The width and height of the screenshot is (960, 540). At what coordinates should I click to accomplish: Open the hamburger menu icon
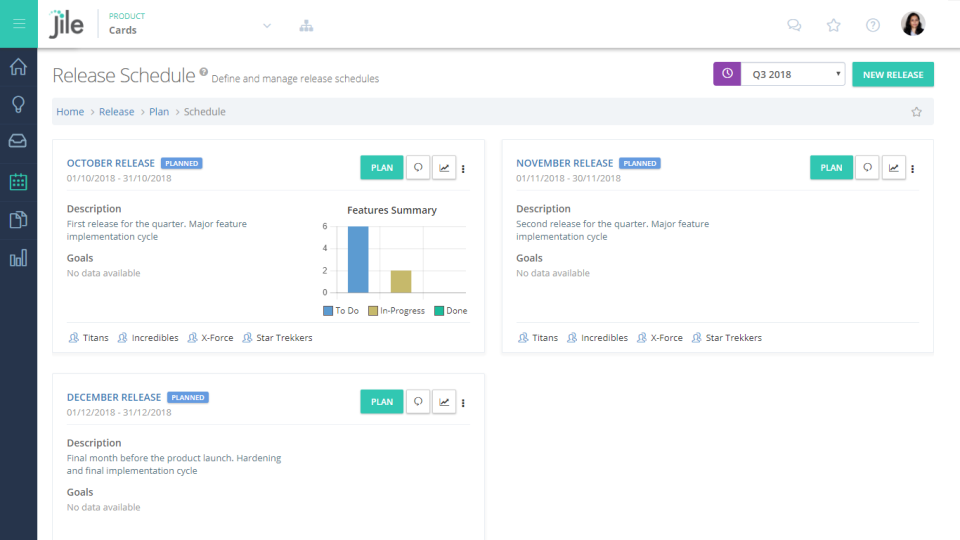18,24
